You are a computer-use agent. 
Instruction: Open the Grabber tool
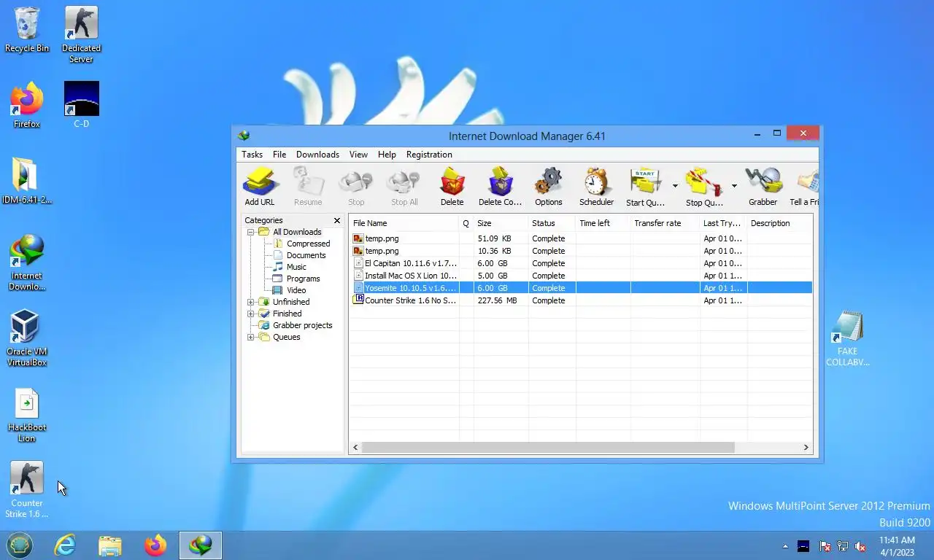point(763,187)
